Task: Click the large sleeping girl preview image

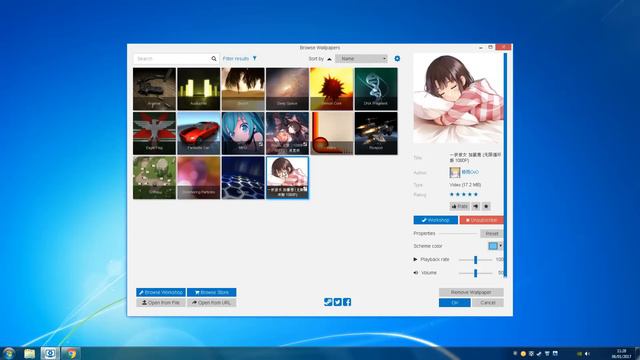Action: (458, 98)
